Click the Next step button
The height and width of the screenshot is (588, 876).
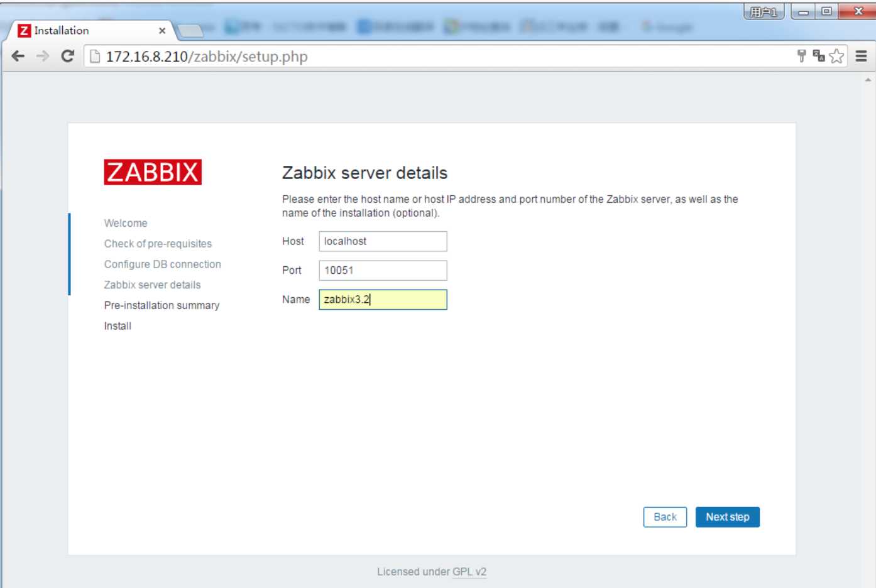tap(727, 517)
